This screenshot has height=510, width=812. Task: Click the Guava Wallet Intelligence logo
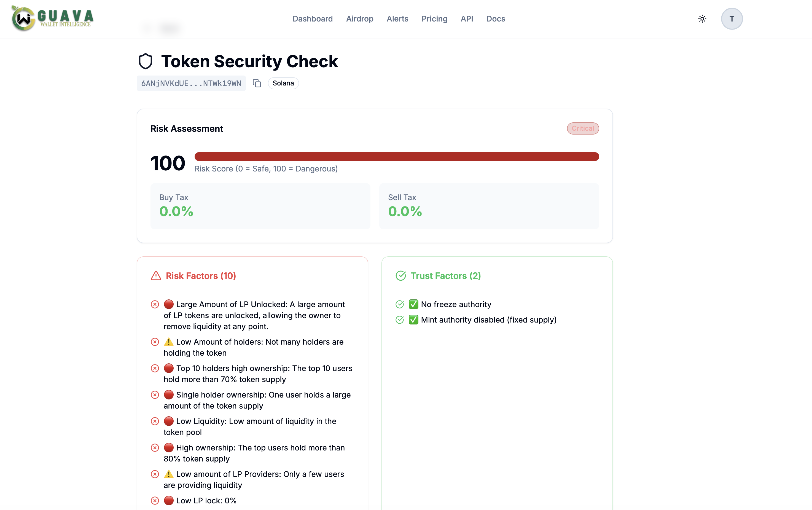51,18
